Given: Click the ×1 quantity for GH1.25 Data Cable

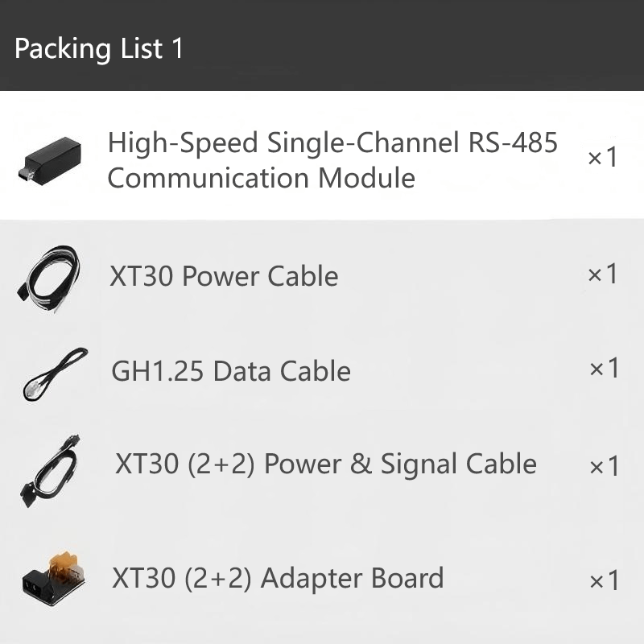Looking at the screenshot, I should pyautogui.click(x=604, y=369).
